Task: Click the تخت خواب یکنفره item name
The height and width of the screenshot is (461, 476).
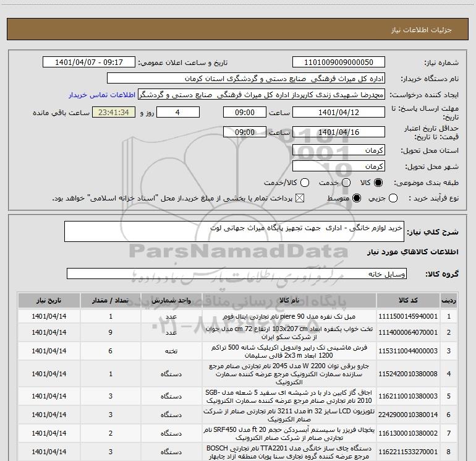Action: (289, 333)
